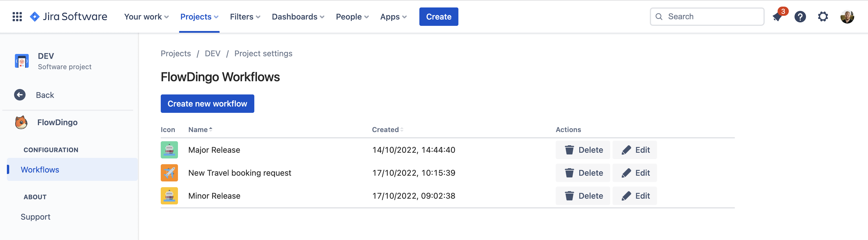
Task: Open the help question mark icon
Action: tap(800, 17)
